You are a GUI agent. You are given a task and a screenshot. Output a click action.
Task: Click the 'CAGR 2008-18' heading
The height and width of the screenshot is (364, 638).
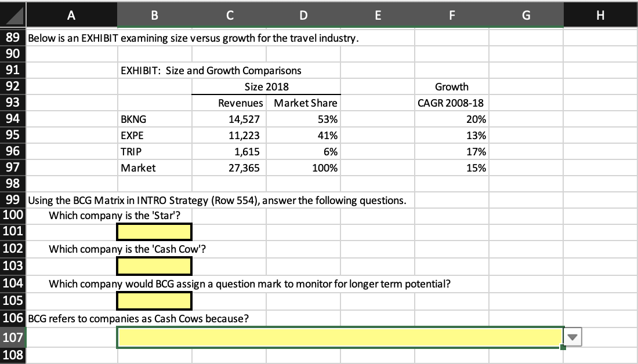(x=452, y=103)
